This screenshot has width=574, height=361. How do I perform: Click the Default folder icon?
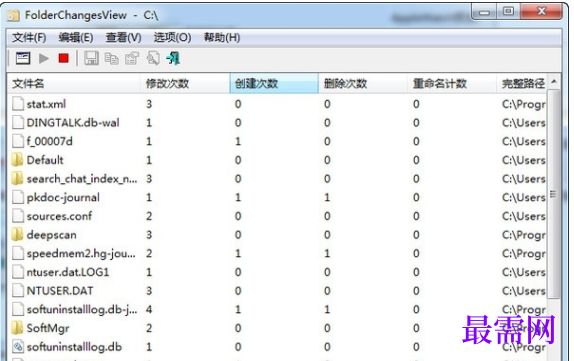click(17, 160)
